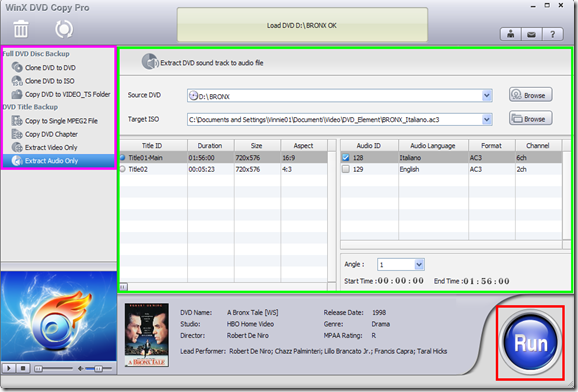Uncheck audio ID 128 Italiano checkbox
Viewport: 578px width, 392px height.
[346, 157]
